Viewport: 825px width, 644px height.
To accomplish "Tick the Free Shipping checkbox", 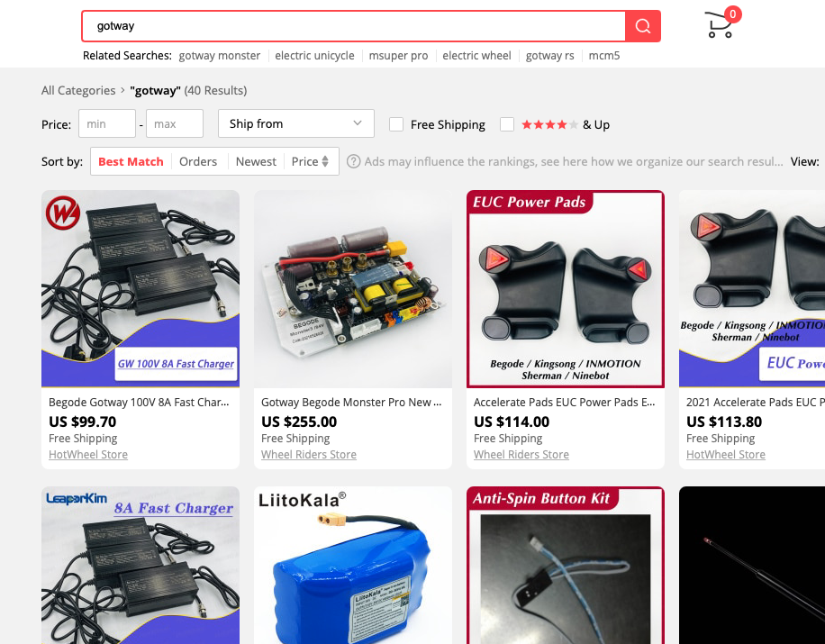I will click(396, 124).
